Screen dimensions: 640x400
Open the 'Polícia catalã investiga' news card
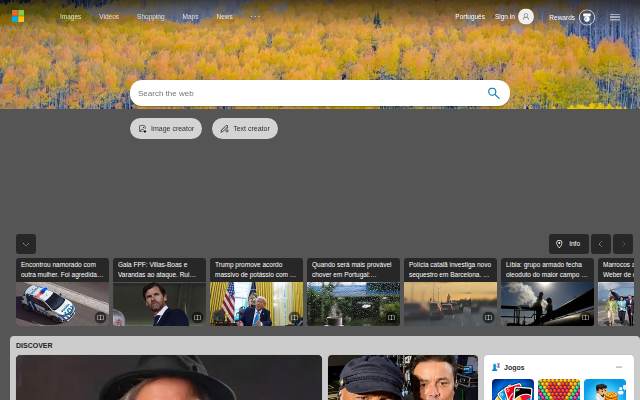point(450,292)
